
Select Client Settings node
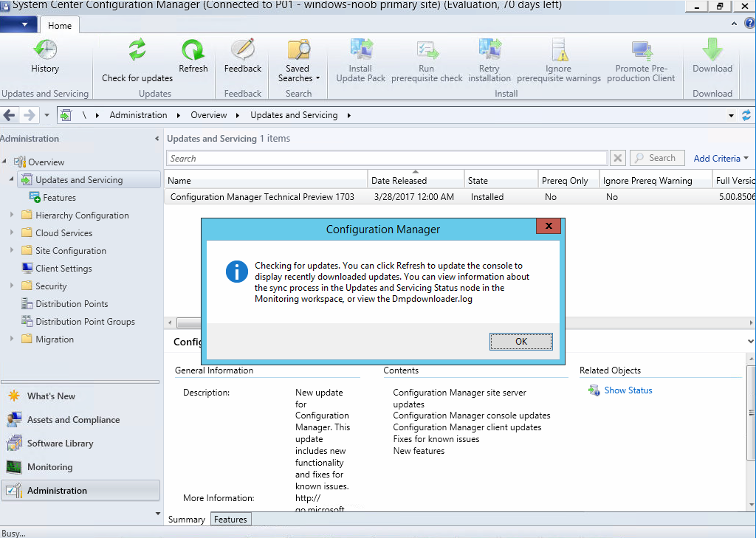[63, 269]
